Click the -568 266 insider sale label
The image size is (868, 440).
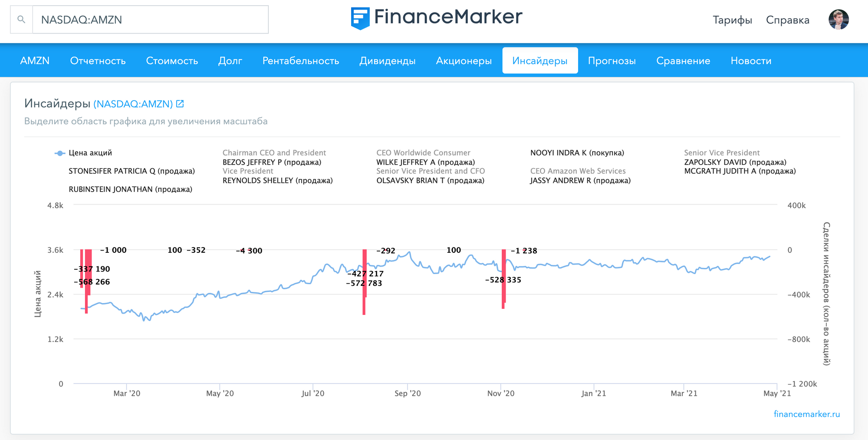point(92,282)
